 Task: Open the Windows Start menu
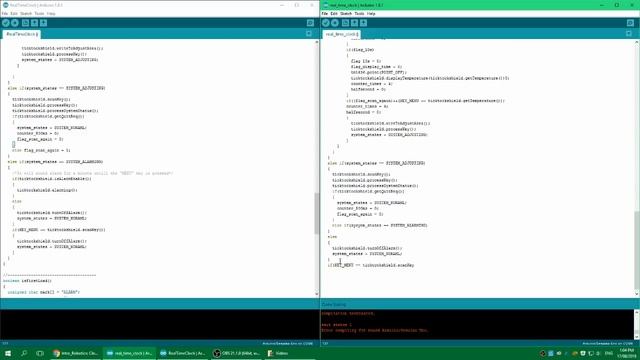pos(7,353)
